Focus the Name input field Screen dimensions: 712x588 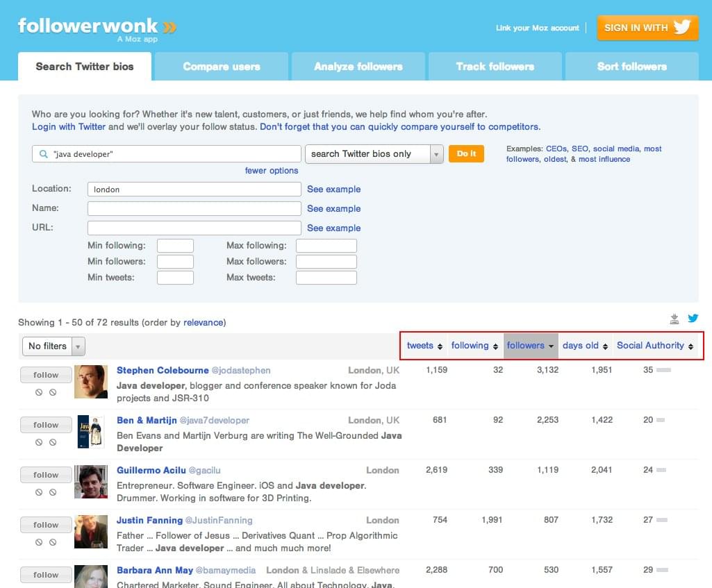(194, 209)
